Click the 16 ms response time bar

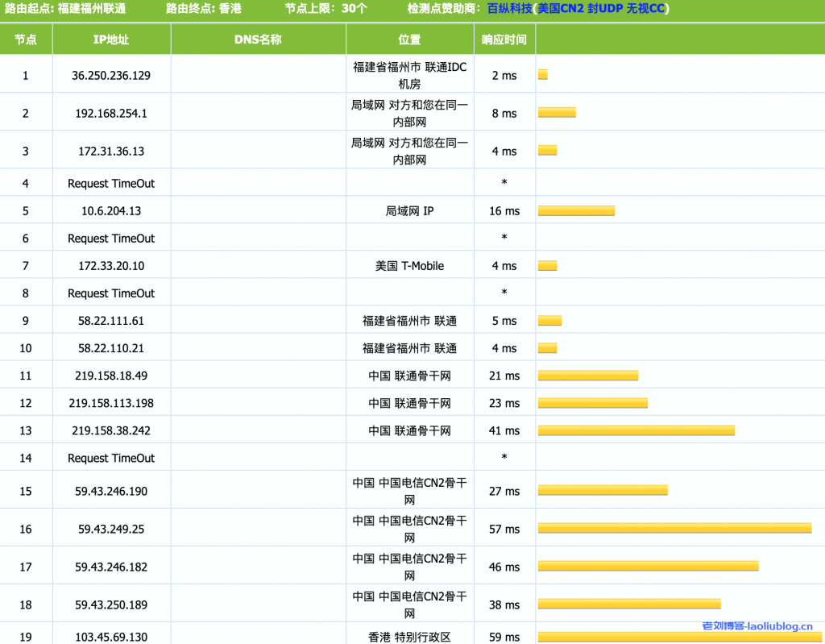pos(576,211)
